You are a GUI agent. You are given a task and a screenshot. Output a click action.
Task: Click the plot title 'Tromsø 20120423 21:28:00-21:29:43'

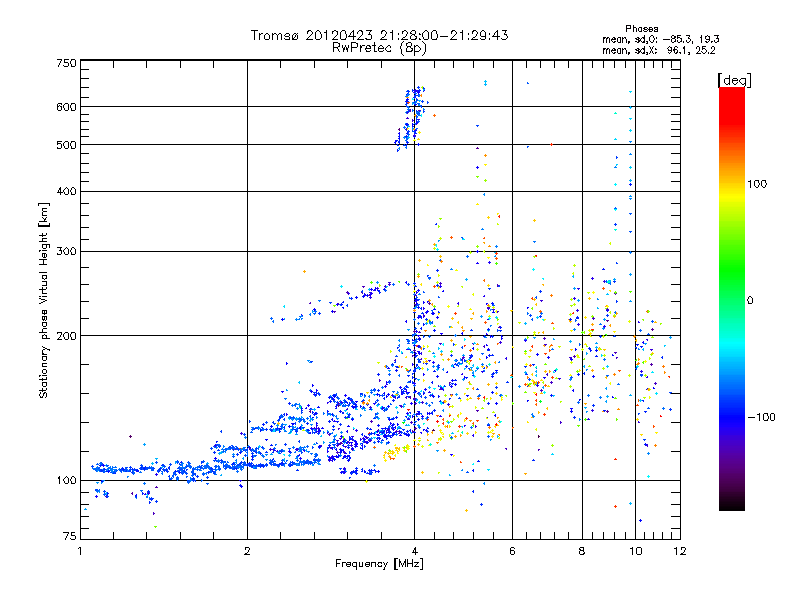point(379,35)
